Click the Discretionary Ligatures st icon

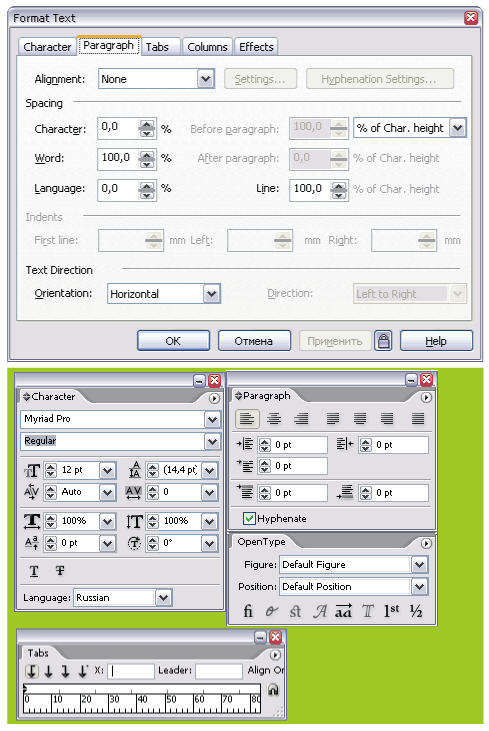[x=295, y=611]
